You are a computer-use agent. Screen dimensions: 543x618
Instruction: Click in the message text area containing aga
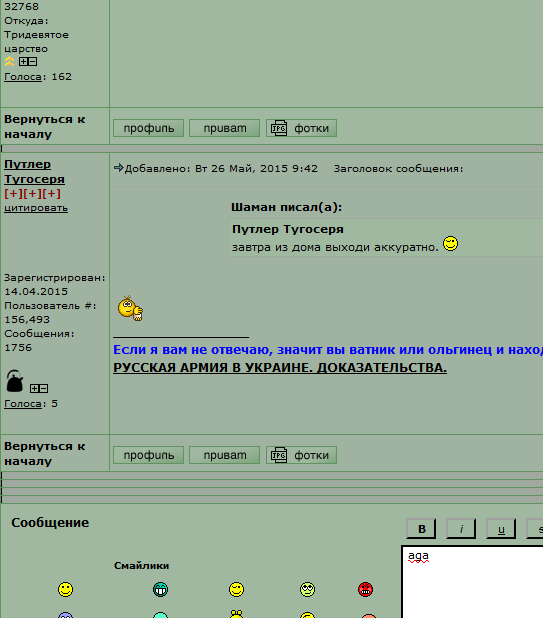pos(472,582)
